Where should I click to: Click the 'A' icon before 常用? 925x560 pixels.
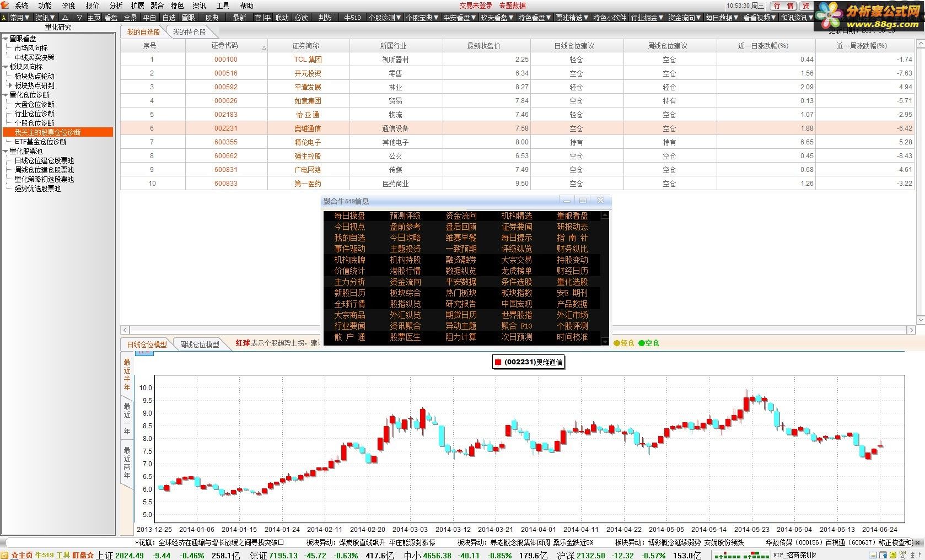[4, 18]
